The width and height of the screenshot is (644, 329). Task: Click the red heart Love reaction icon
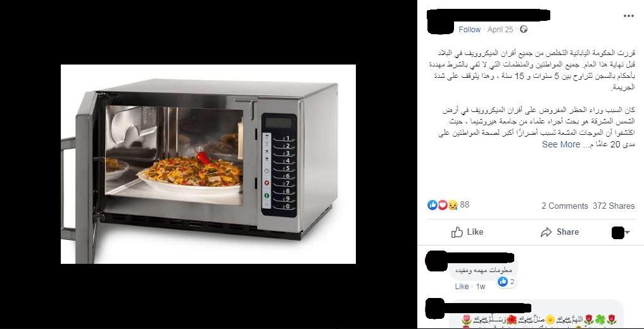pos(443,205)
